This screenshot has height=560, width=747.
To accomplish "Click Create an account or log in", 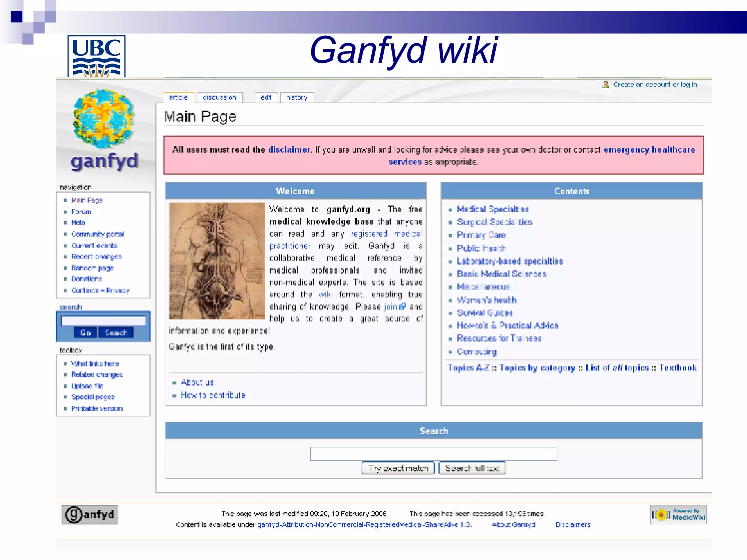I will pyautogui.click(x=655, y=85).
